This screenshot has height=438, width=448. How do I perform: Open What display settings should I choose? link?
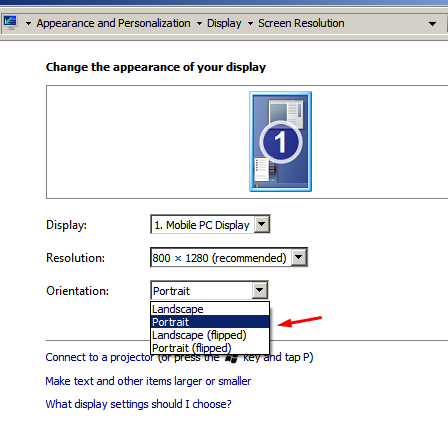pos(138,404)
